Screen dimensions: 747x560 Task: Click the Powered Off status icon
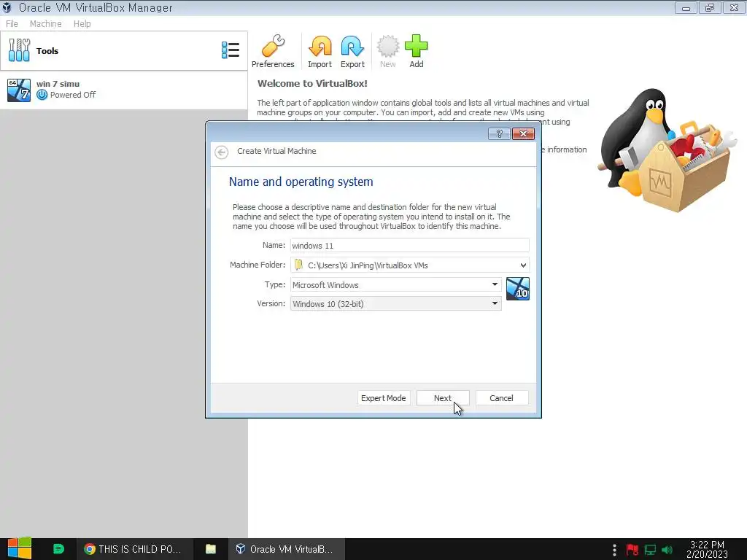click(42, 95)
